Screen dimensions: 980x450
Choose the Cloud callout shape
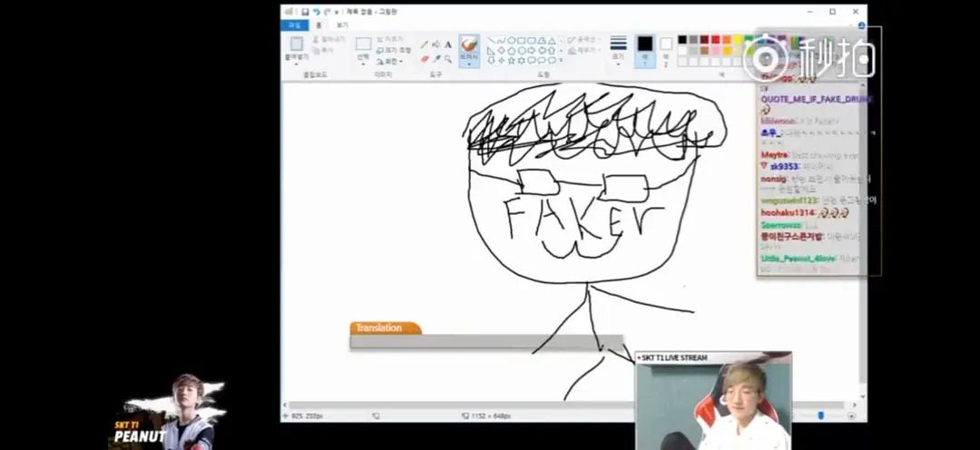552,60
